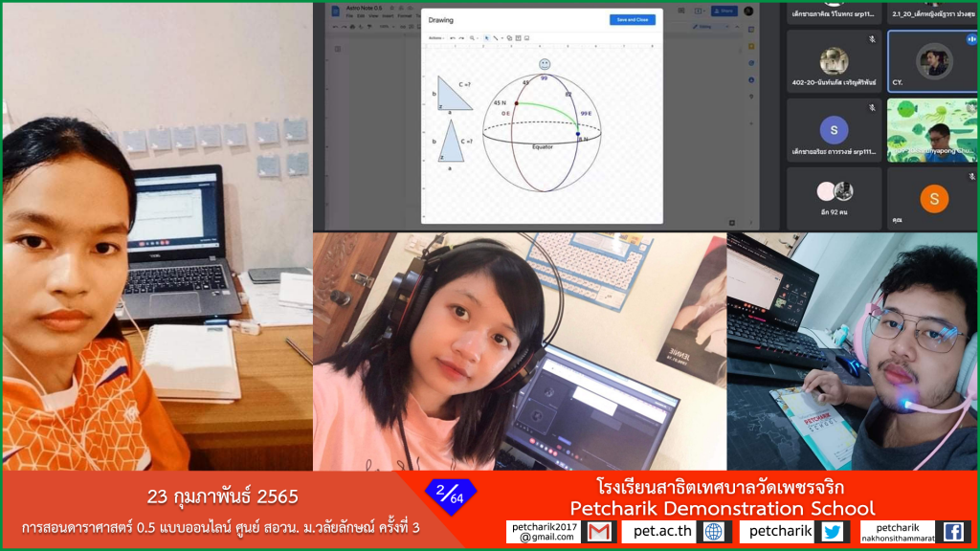Select the 402-20 participant tile
The image size is (980, 551).
[x=834, y=61]
